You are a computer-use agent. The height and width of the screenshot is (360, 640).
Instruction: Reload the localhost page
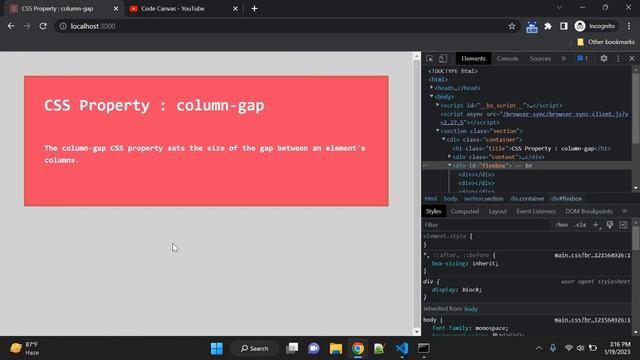tap(43, 26)
